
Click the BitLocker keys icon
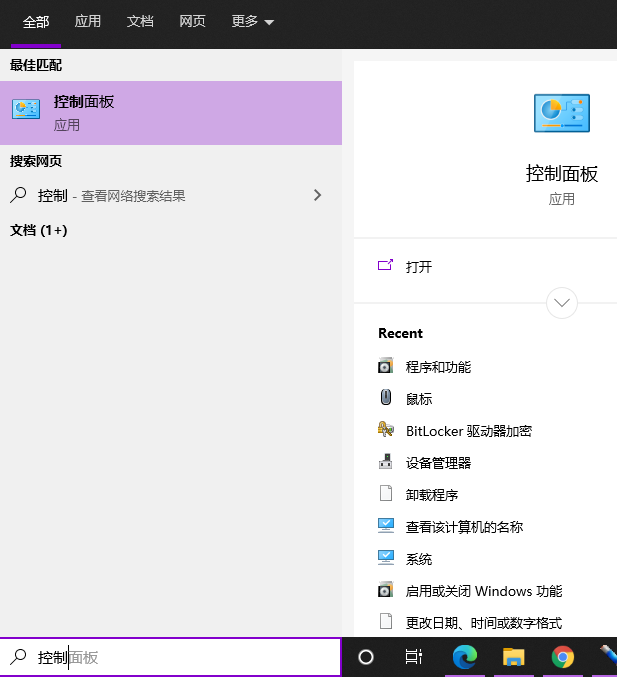click(386, 429)
